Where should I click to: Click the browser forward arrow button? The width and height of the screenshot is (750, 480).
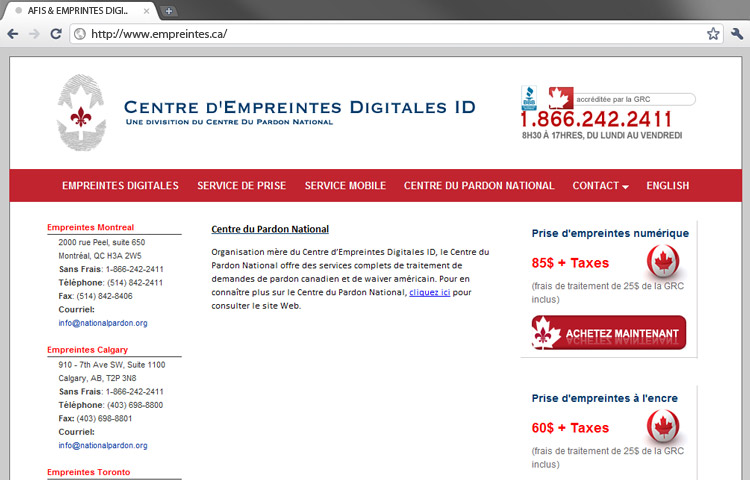(33, 33)
